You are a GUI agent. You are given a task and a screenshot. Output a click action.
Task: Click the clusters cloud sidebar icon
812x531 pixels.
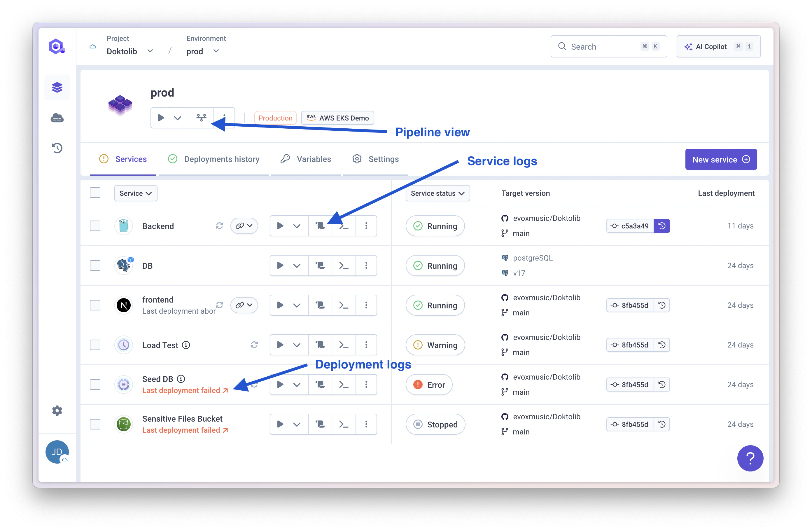coord(57,118)
